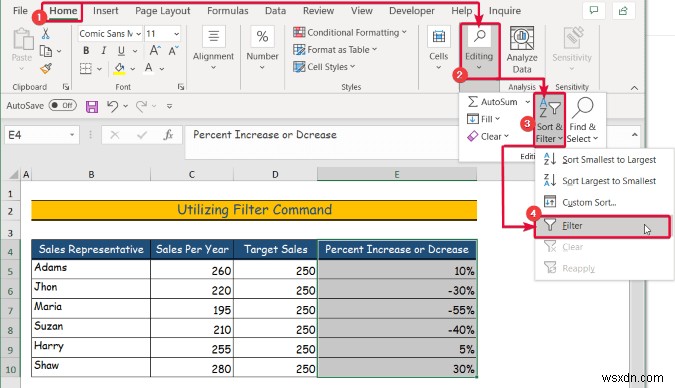Open Cell Styles menu

[x=324, y=67]
